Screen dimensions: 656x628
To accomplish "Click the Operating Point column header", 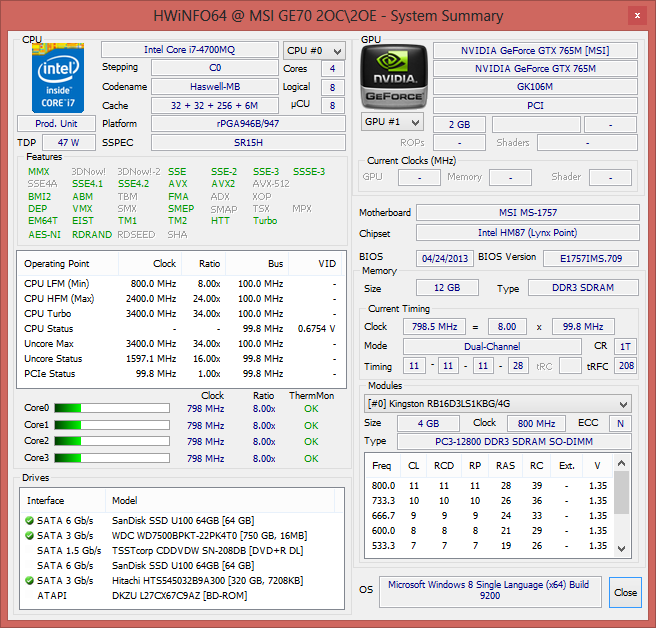I will (68, 264).
